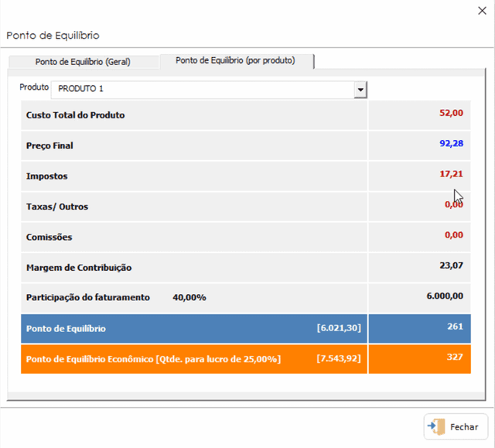Select the value 23,07
Screen dimensions: 495x448
[x=452, y=265]
